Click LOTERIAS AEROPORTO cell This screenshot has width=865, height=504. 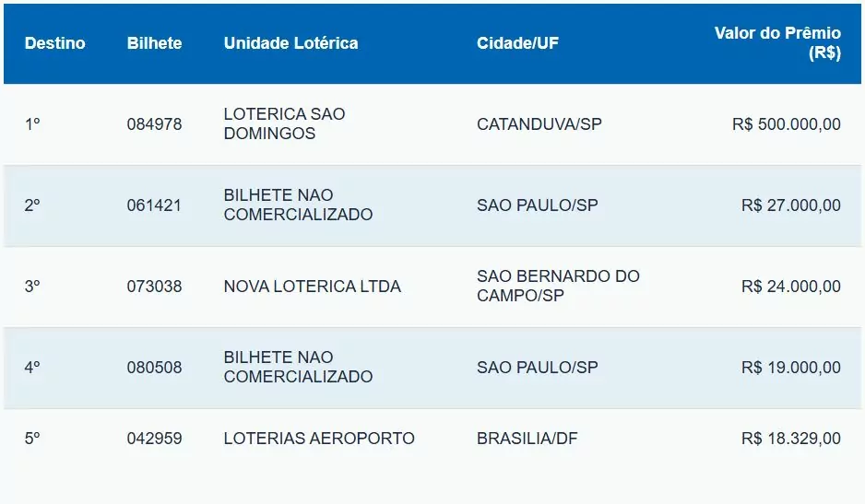coord(319,440)
